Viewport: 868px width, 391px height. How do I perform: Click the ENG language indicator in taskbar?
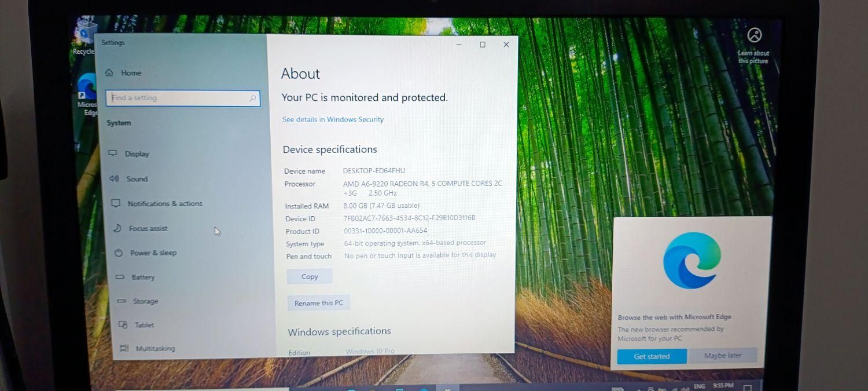click(699, 386)
